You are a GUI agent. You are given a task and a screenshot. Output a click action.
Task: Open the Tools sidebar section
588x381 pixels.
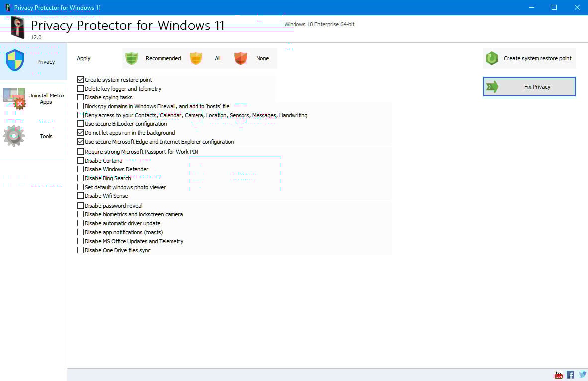[x=33, y=136]
